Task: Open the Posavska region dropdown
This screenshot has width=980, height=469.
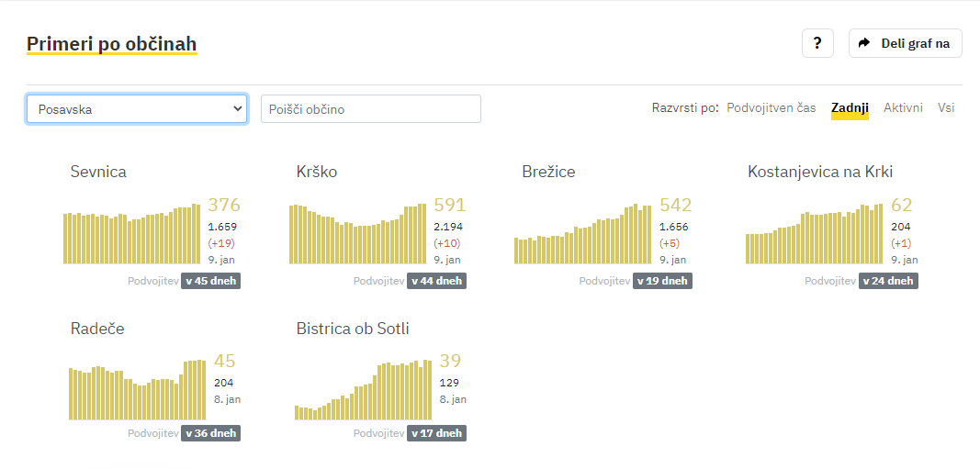Action: click(137, 109)
